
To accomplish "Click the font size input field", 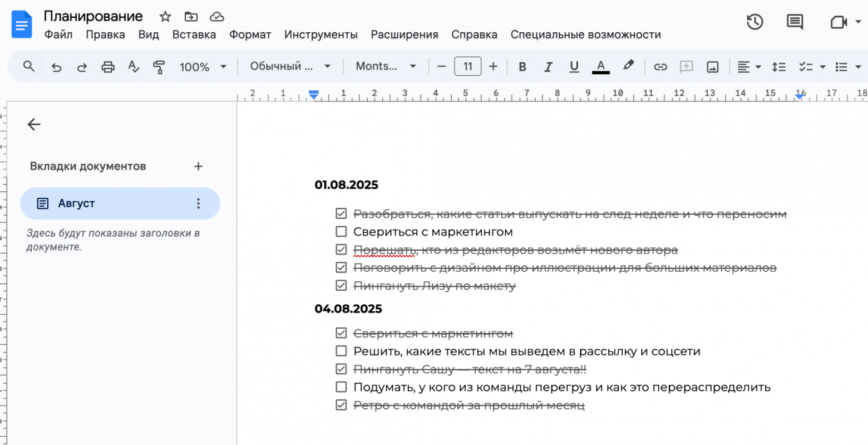I will (467, 66).
